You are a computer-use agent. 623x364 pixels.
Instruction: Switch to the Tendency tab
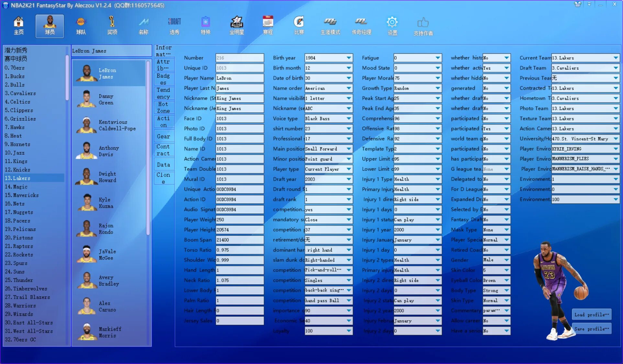point(164,93)
